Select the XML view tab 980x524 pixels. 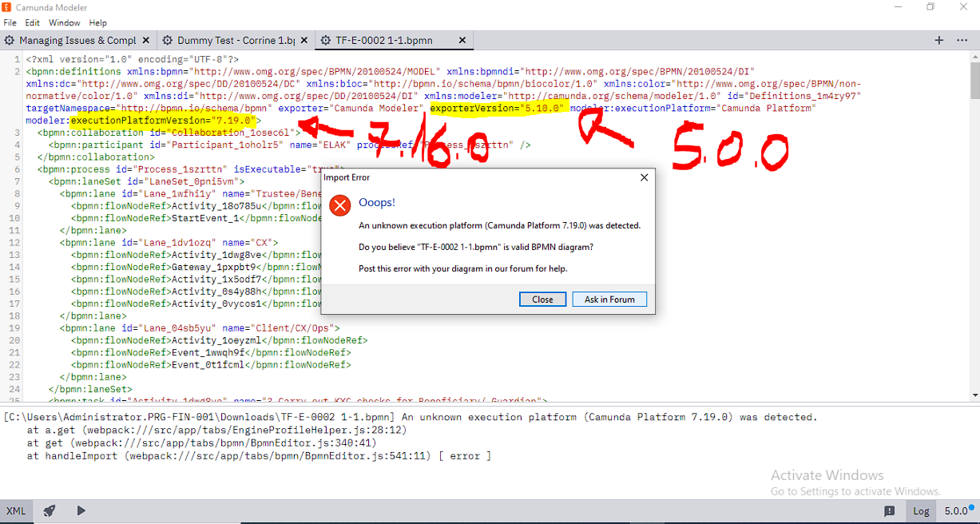tap(16, 510)
